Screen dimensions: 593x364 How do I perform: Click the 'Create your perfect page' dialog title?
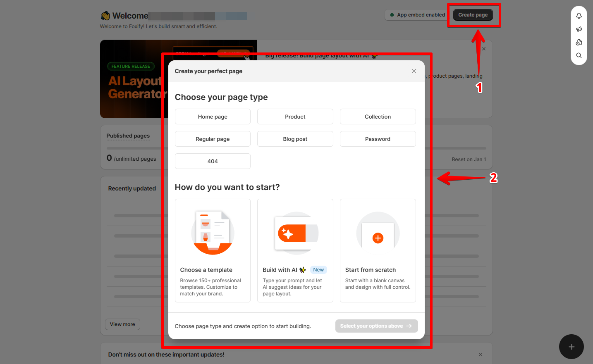[x=208, y=71]
